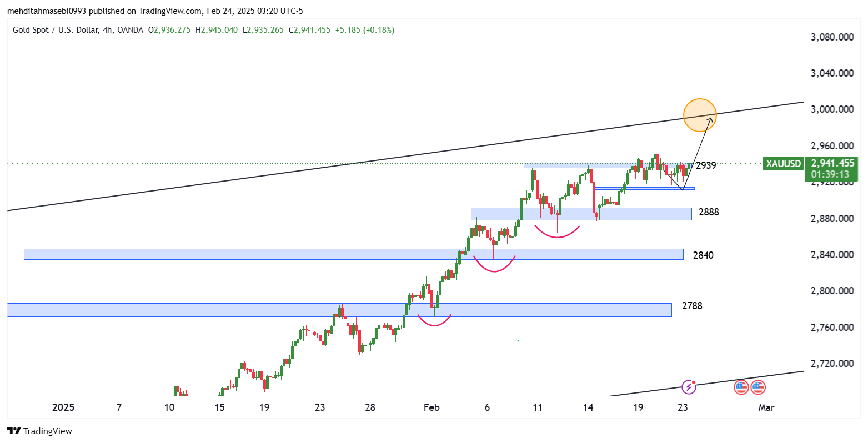Click the date label 15 on time axis
This screenshot has height=443, width=868.
point(219,407)
